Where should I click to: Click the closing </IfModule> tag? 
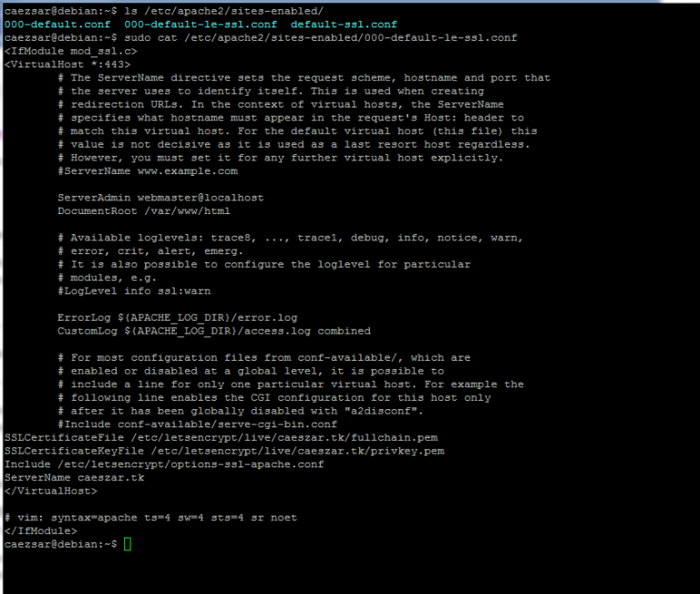pyautogui.click(x=41, y=530)
